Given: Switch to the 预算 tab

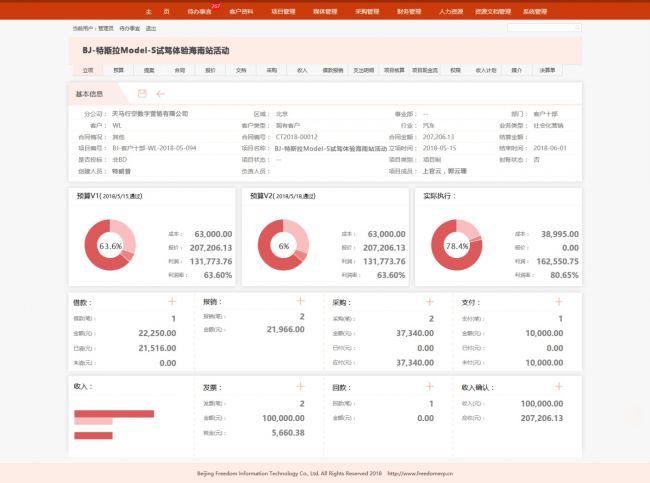Looking at the screenshot, I should coord(118,71).
